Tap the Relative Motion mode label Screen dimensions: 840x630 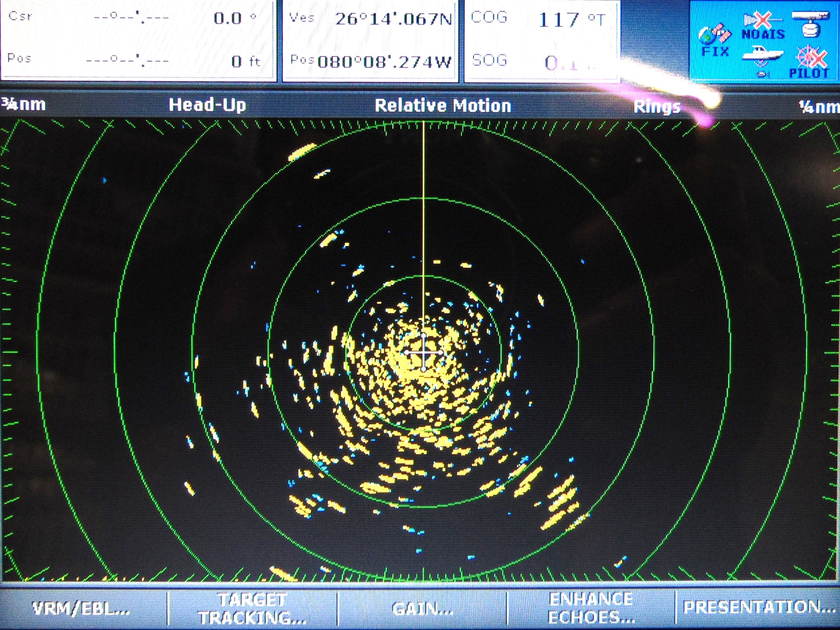[443, 106]
